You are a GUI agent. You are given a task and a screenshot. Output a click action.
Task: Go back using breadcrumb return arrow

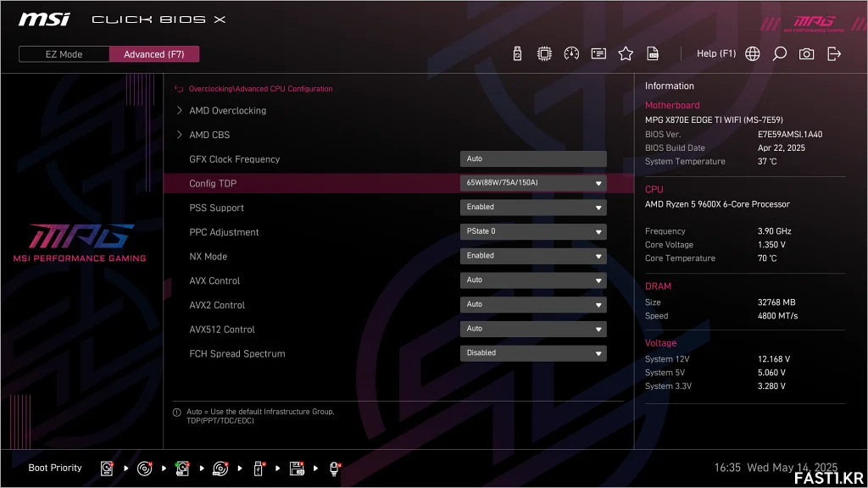[178, 88]
